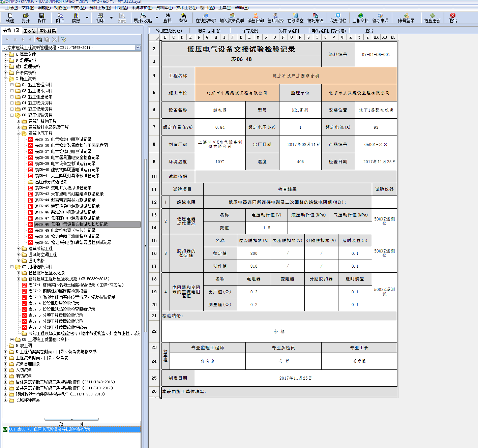Viewport: 478px width, 448px height.
Task: Expand the A 基建文件 tree node
Action: [x=5, y=54]
